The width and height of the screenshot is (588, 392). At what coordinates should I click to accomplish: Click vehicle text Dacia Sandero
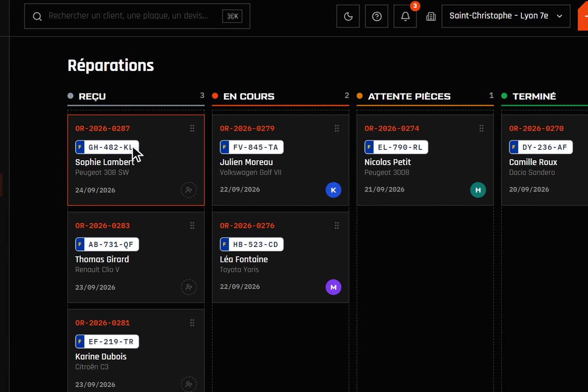pos(532,172)
